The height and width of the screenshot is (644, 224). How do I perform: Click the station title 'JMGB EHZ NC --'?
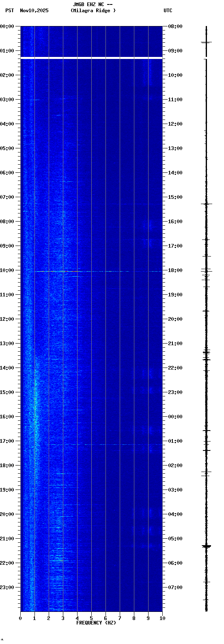[x=93, y=4]
